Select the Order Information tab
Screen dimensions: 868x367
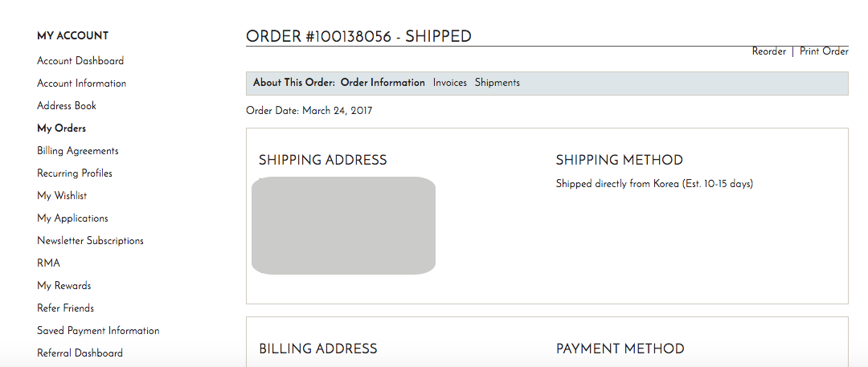tap(383, 83)
